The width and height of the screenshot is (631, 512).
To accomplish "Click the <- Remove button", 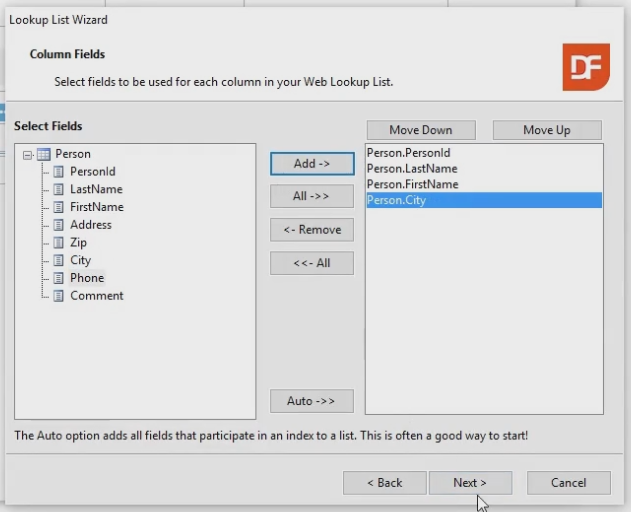I will click(312, 229).
